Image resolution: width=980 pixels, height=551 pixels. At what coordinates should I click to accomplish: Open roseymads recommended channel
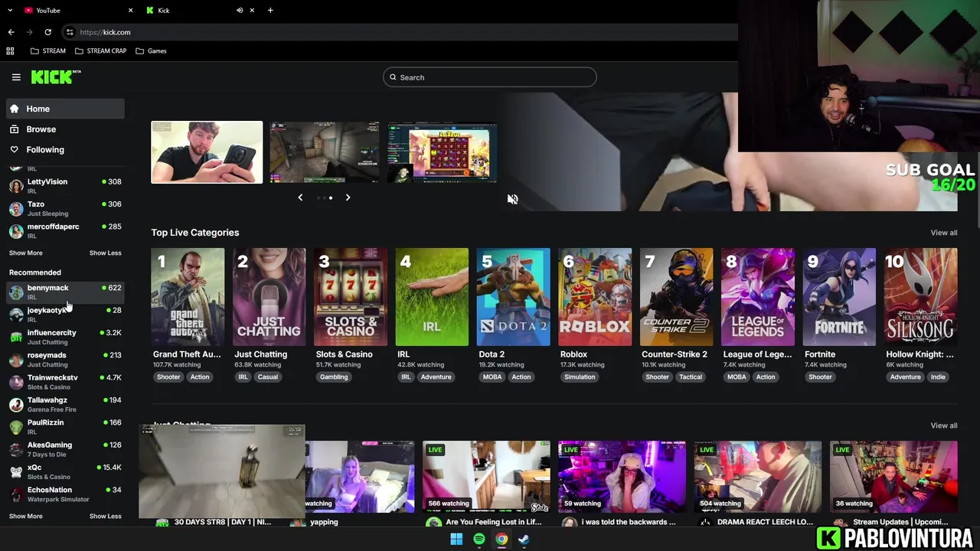point(65,359)
